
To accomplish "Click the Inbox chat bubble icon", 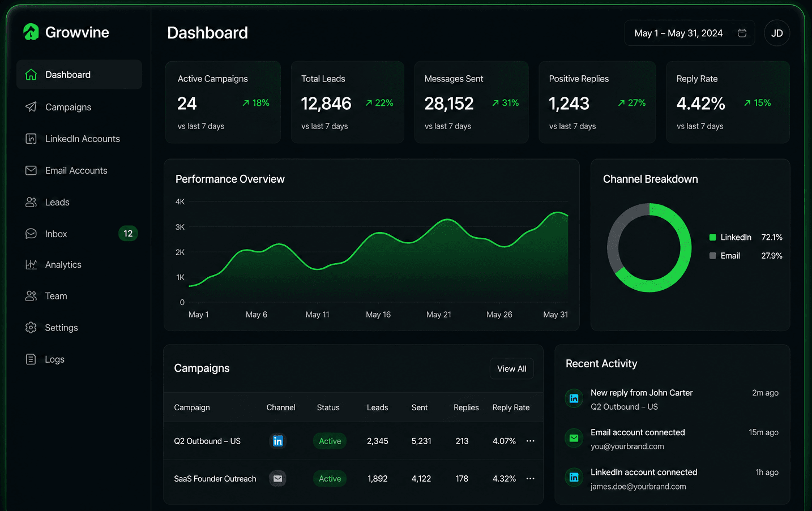I will pyautogui.click(x=31, y=234).
